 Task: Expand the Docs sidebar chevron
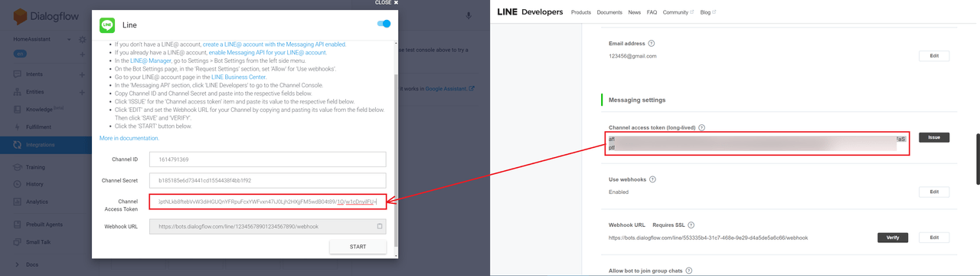click(x=18, y=264)
